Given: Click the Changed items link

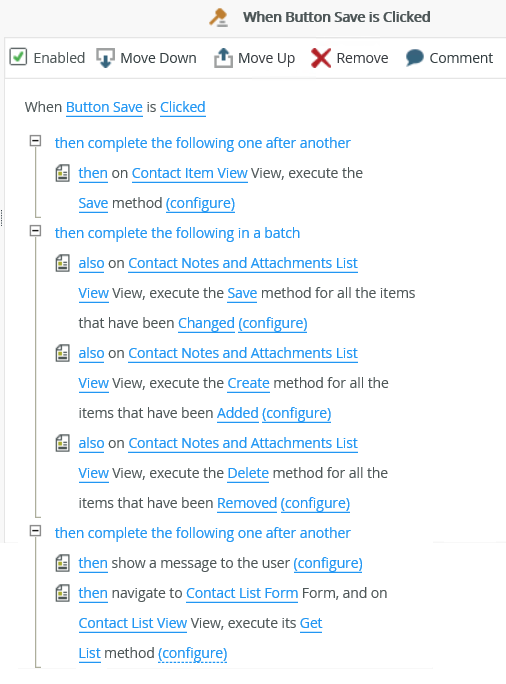Looking at the screenshot, I should (206, 323).
